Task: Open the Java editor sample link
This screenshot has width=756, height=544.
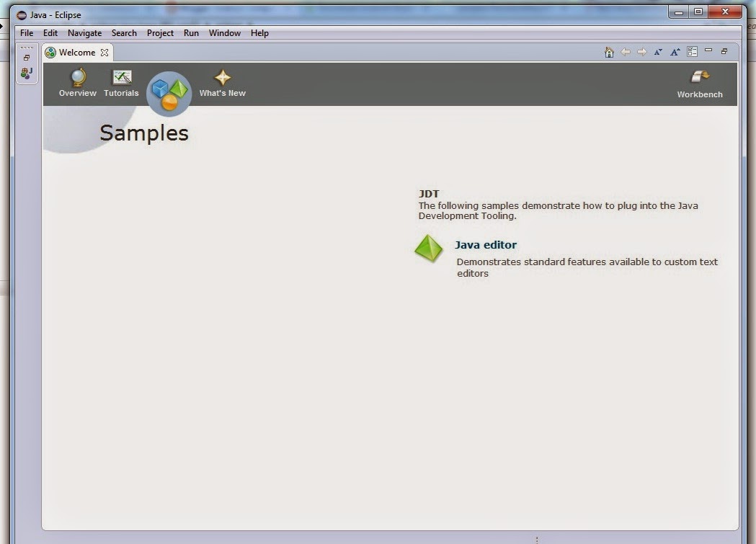Action: (486, 245)
